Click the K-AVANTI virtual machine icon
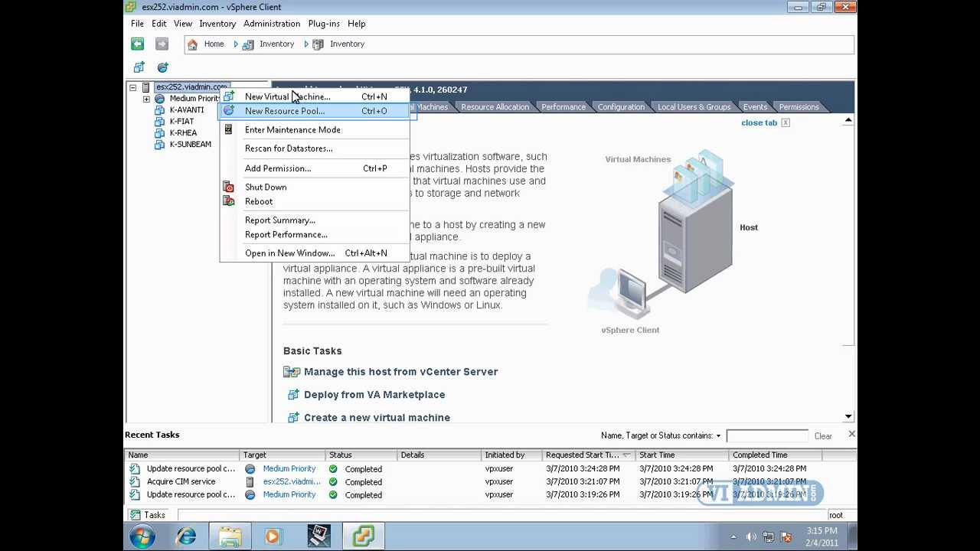 pyautogui.click(x=159, y=110)
